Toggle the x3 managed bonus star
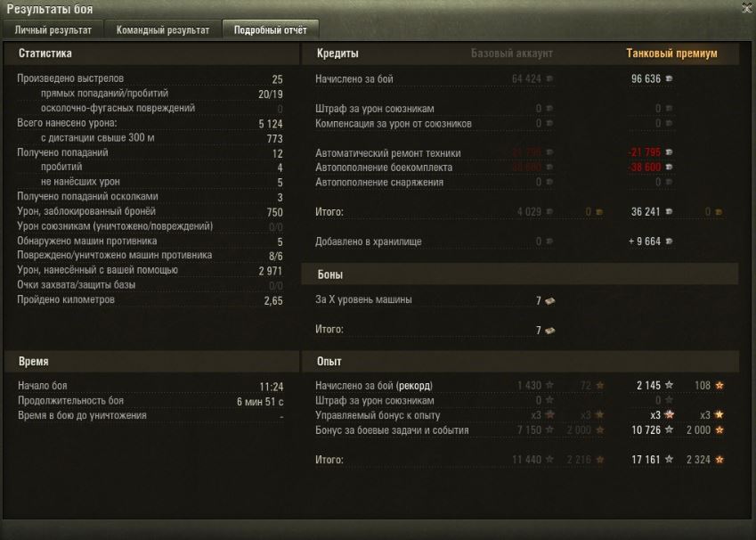The width and height of the screenshot is (756, 540). 670,414
